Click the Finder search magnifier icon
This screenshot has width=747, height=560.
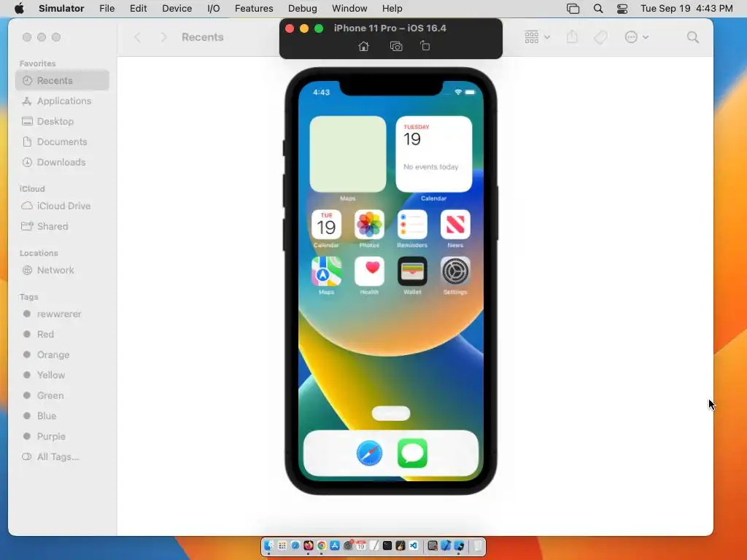pos(693,37)
